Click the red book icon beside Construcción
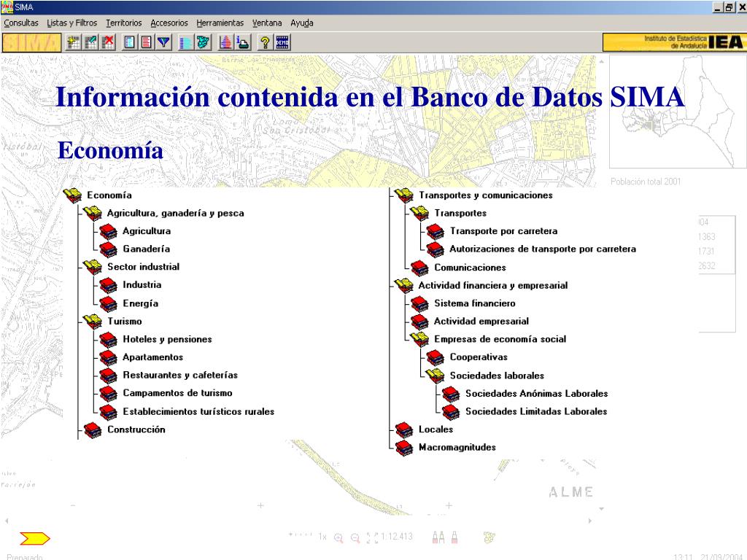The width and height of the screenshot is (747, 560). 93,430
